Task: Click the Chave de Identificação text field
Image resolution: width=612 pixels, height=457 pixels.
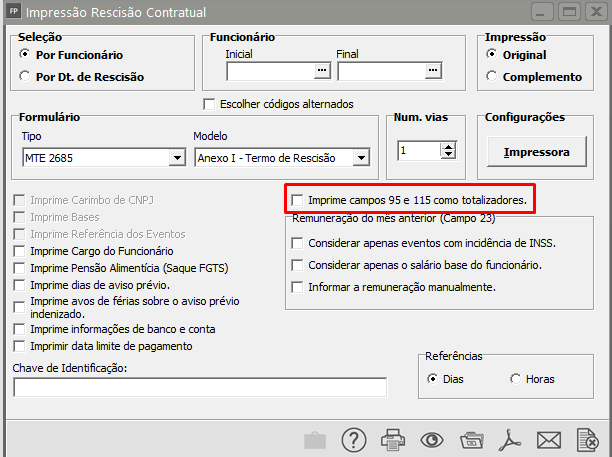Action: coord(200,387)
